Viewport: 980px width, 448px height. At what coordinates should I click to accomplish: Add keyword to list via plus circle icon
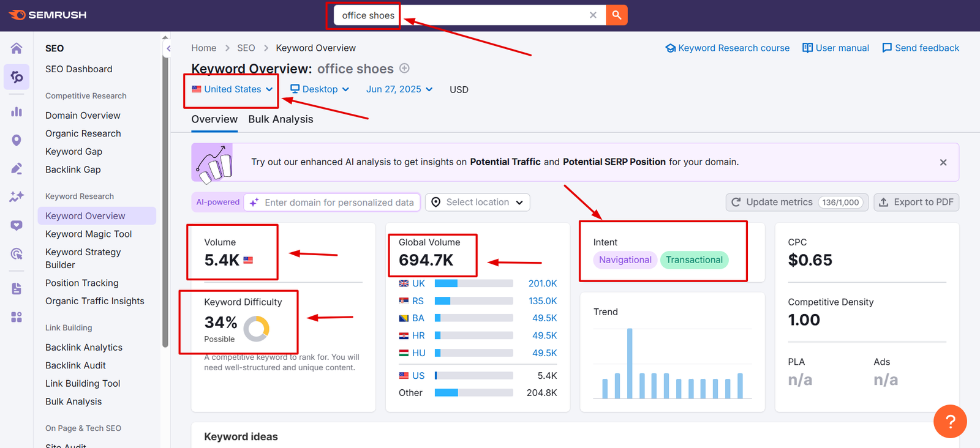click(x=404, y=68)
